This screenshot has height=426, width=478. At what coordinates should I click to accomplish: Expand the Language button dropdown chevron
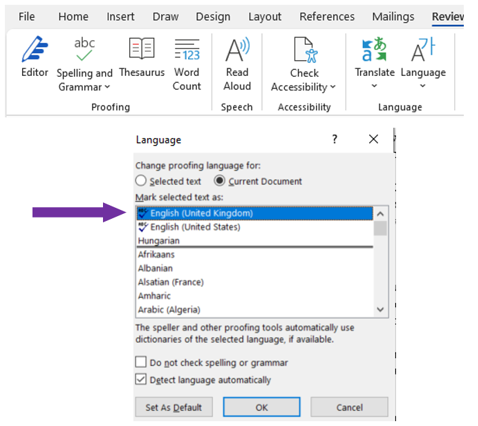coord(423,86)
